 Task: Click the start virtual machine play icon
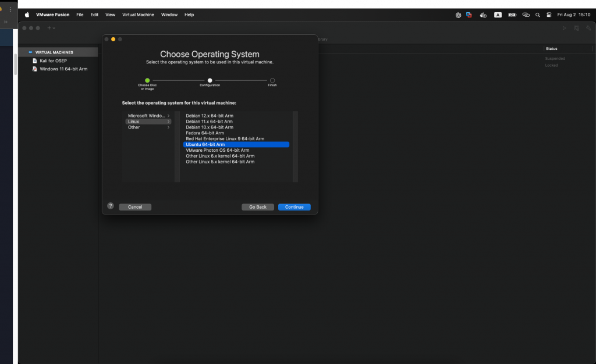pyautogui.click(x=565, y=28)
